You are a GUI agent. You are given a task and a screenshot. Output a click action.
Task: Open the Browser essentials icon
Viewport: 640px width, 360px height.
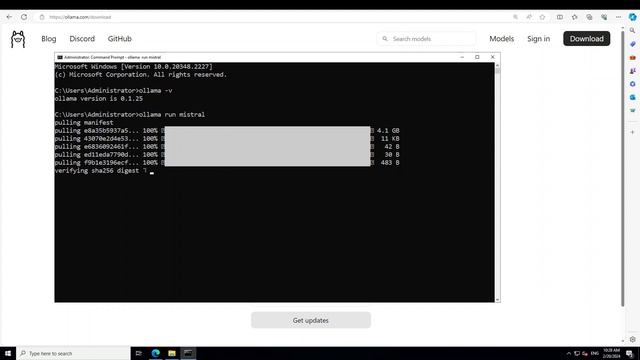(x=604, y=17)
